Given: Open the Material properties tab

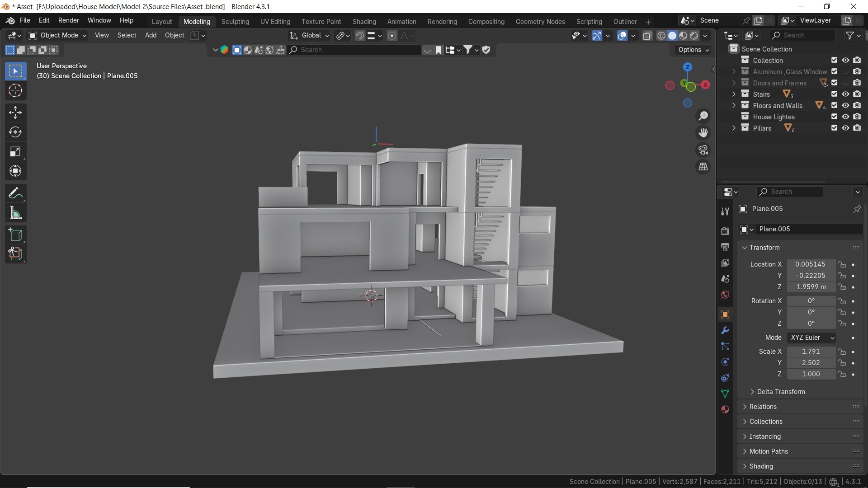Looking at the screenshot, I should [725, 409].
